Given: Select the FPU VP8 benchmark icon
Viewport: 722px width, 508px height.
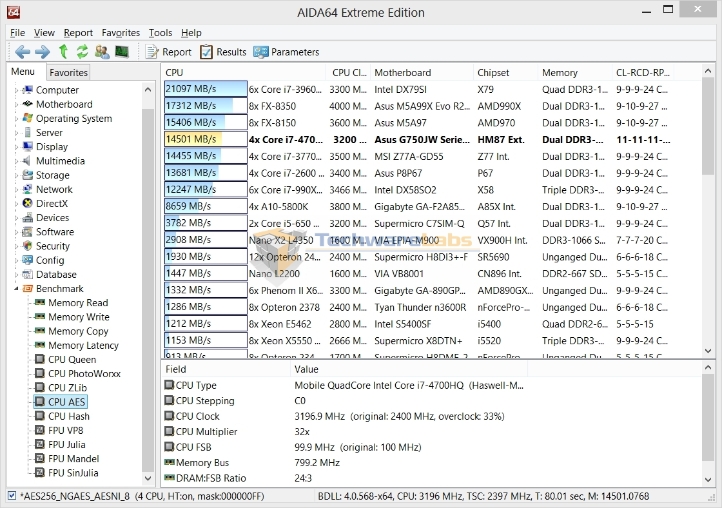Looking at the screenshot, I should point(40,430).
